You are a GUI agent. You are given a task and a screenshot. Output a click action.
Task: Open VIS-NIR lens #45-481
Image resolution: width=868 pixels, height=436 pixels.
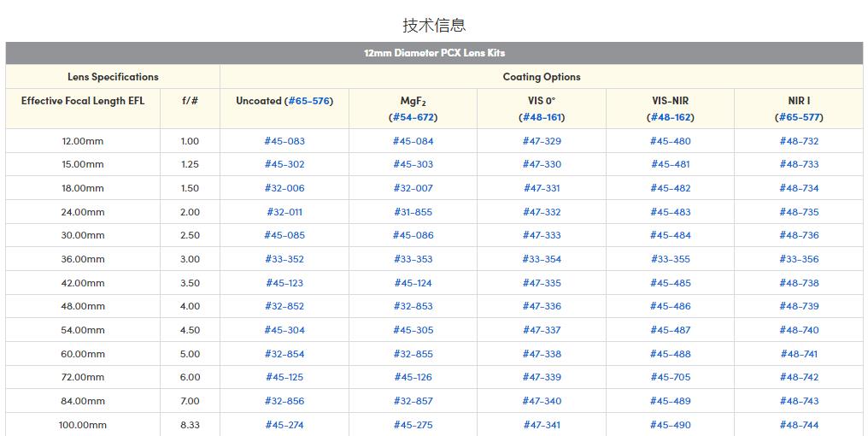[x=671, y=164]
